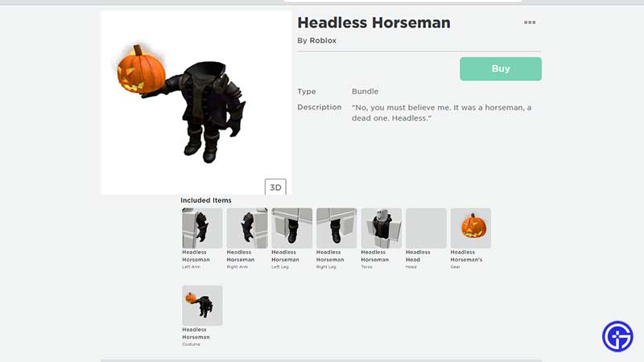Viewport: 644px width, 362px height.
Task: Click the blue G logo watermark icon
Action: [x=617, y=336]
